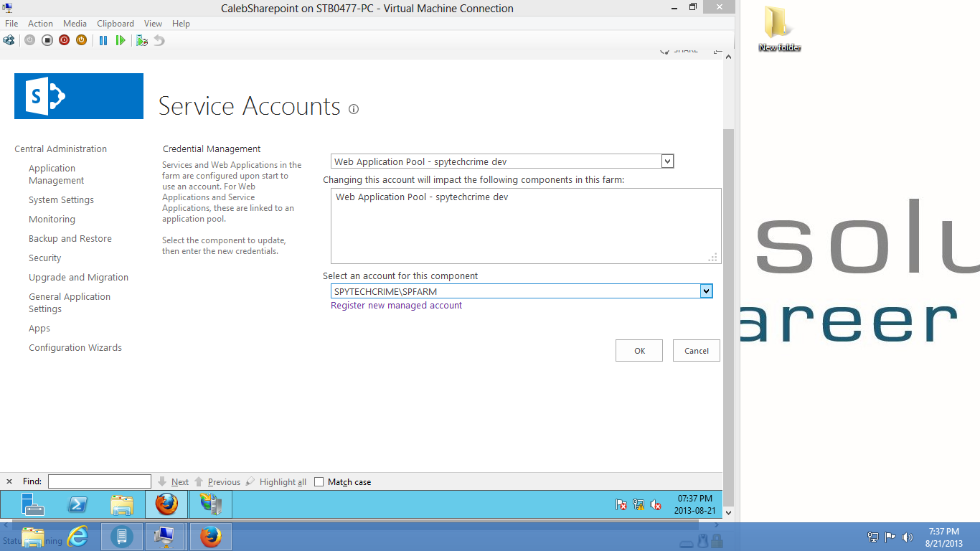The height and width of the screenshot is (551, 980).
Task: Click the green Reset icon
Action: point(121,40)
